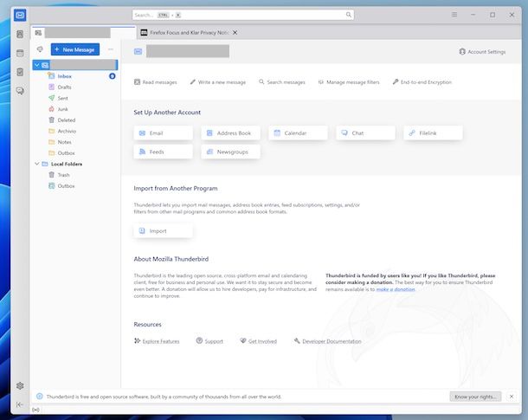Close the Firefox Focus Privacy Notice tab
The height and width of the screenshot is (420, 528).
click(235, 33)
